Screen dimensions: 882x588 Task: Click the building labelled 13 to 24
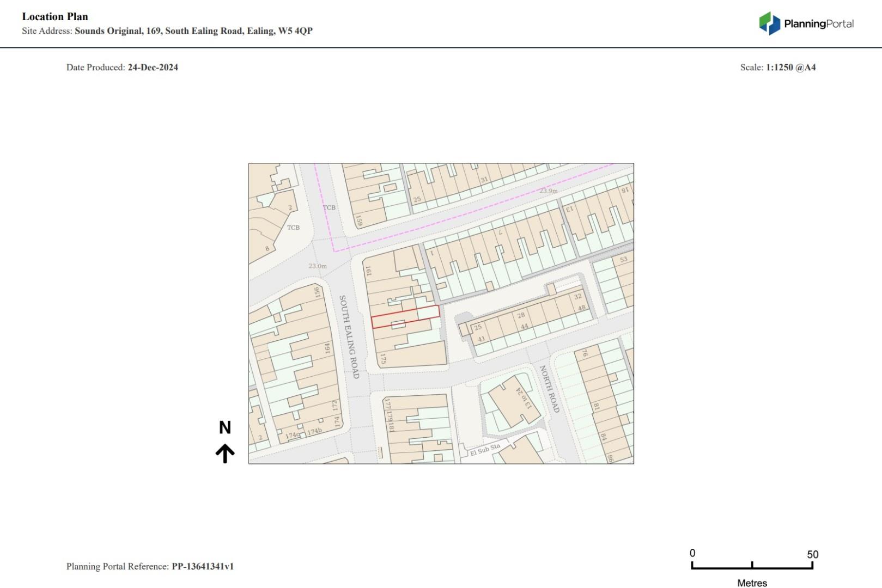tap(523, 399)
